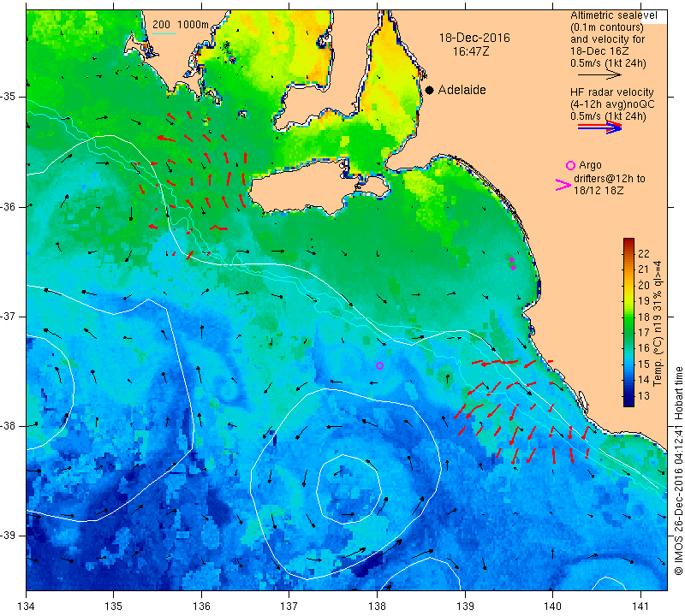Viewport: 685px width, 616px height.
Task: Click the '15' label on the colorbar
Action: pos(644,364)
